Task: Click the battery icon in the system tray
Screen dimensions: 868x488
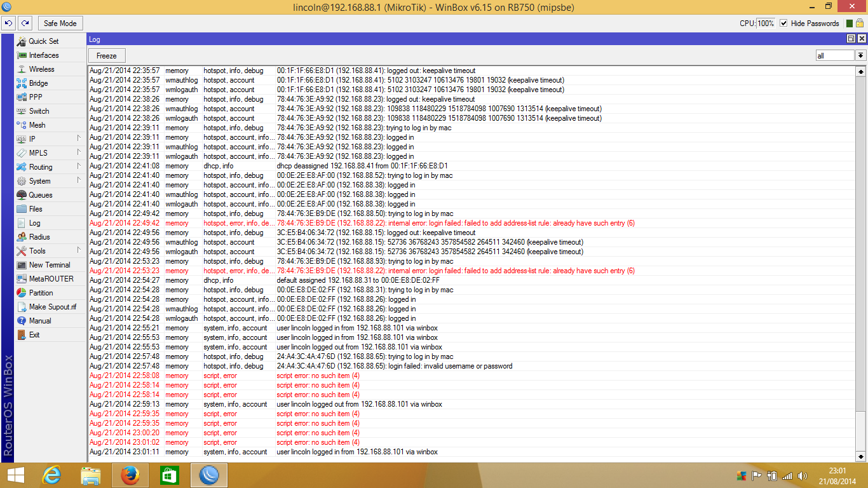Action: coord(773,475)
